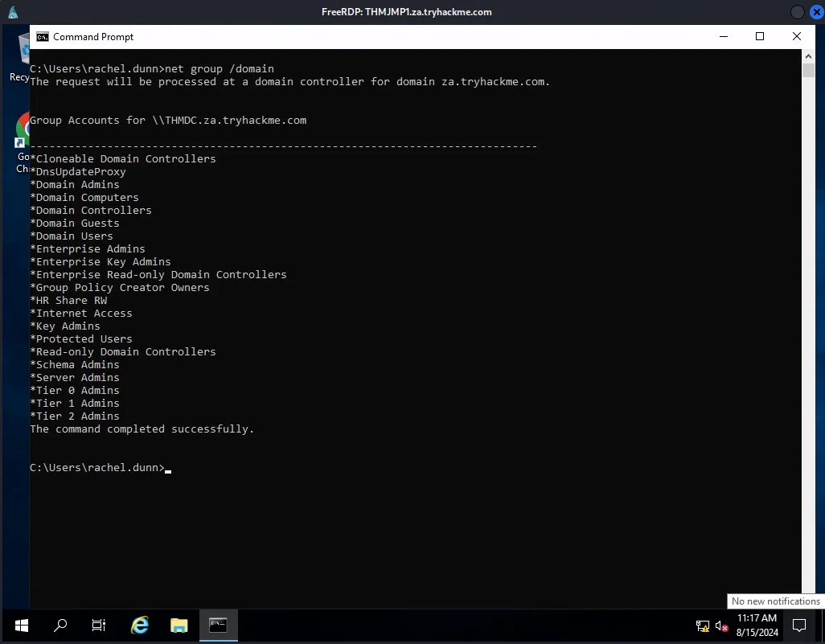The image size is (825, 644).
Task: Click the Command Prompt vertical scrollbar thumb
Action: point(808,70)
